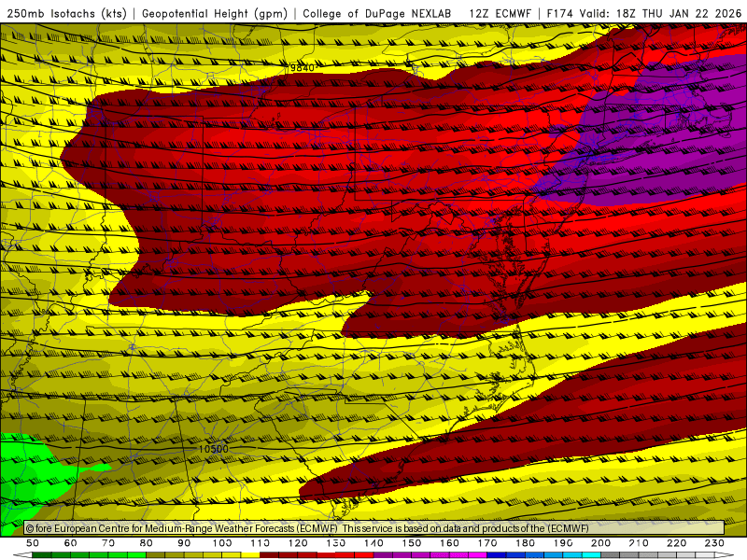Click the 160 value on the color scale
747x560 pixels.
pyautogui.click(x=449, y=543)
